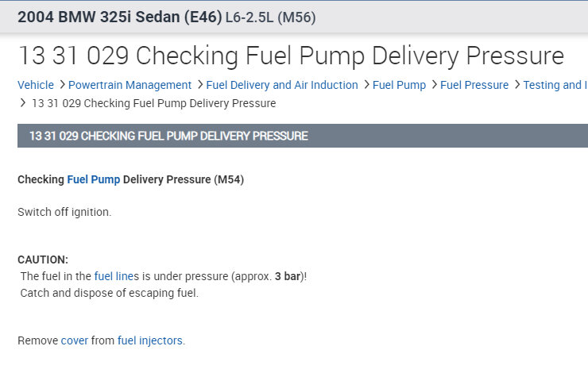Click the chevron after Fuel Delivery and Air Induction

point(366,85)
